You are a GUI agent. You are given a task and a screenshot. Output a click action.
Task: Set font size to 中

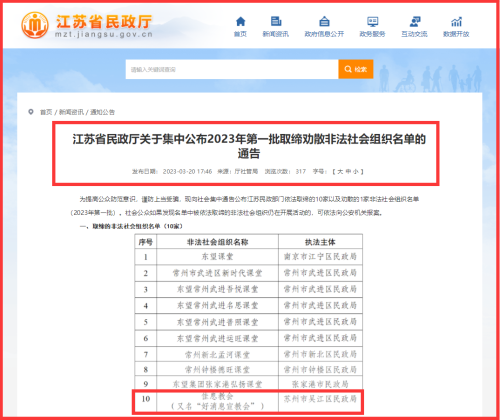pyautogui.click(x=348, y=171)
